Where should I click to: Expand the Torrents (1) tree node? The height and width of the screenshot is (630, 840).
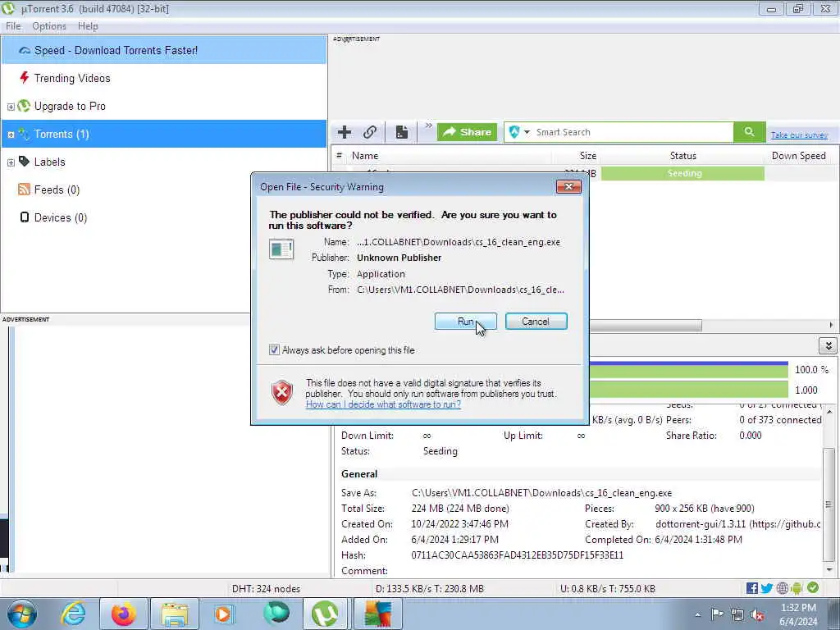pos(11,135)
